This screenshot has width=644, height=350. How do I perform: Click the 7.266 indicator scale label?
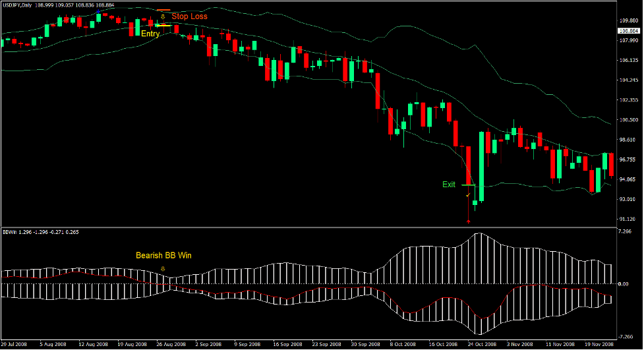625,232
